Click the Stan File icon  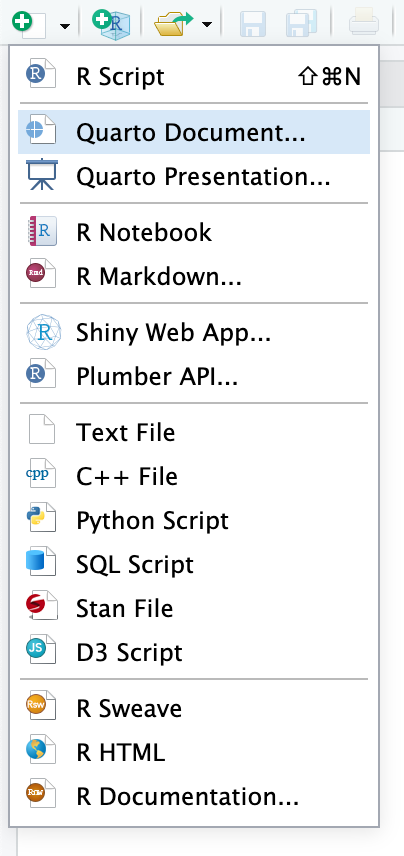[41, 605]
